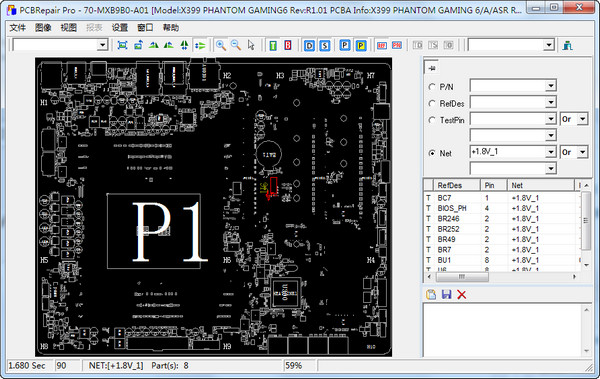This screenshot has width=600, height=379.
Task: Click the yellow P toolbar icon
Action: tap(360, 46)
